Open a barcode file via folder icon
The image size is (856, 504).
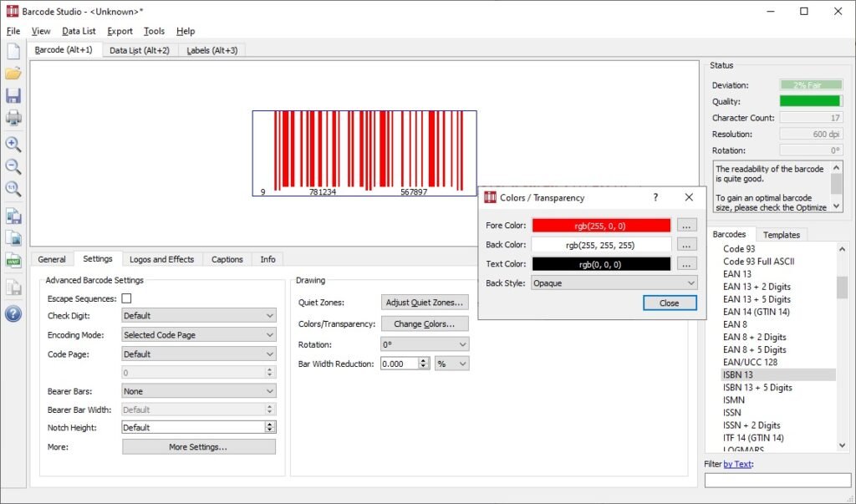click(x=13, y=74)
